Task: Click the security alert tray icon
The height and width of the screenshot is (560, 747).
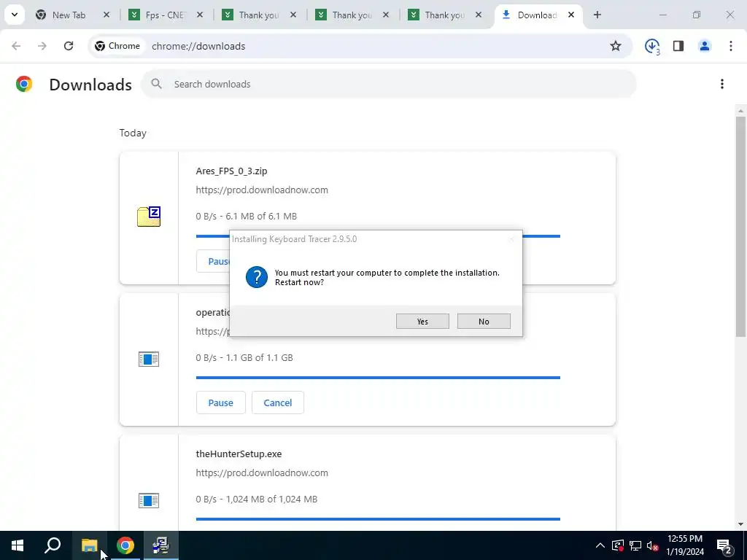Action: 617,545
